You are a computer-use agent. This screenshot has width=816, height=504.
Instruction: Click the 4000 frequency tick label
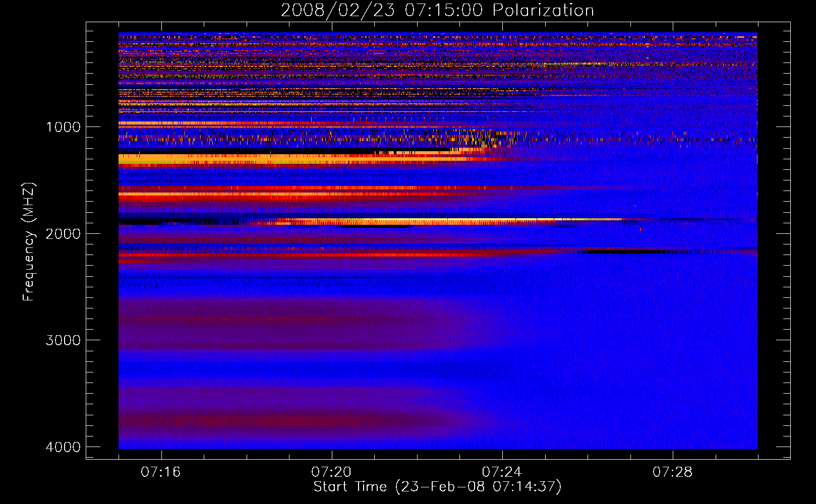[63, 447]
